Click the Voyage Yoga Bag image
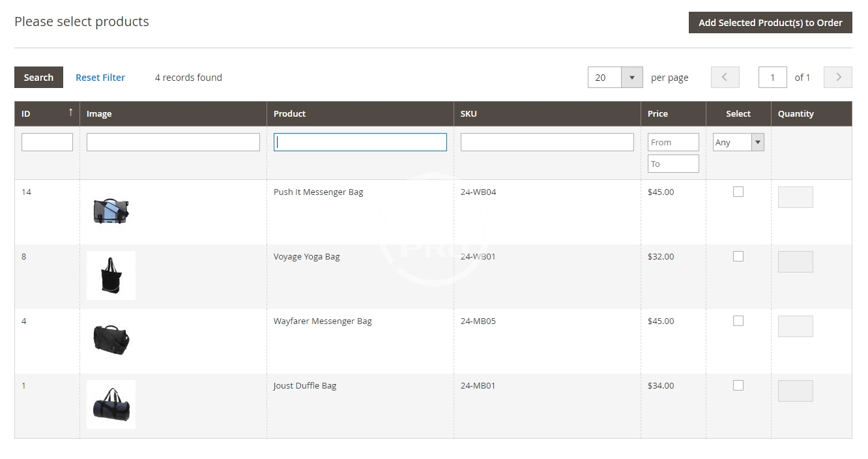Viewport: 868px width, 459px height. tap(111, 275)
